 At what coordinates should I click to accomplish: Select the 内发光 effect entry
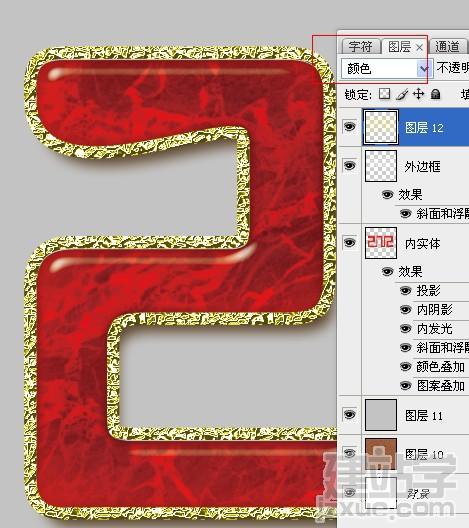(434, 329)
